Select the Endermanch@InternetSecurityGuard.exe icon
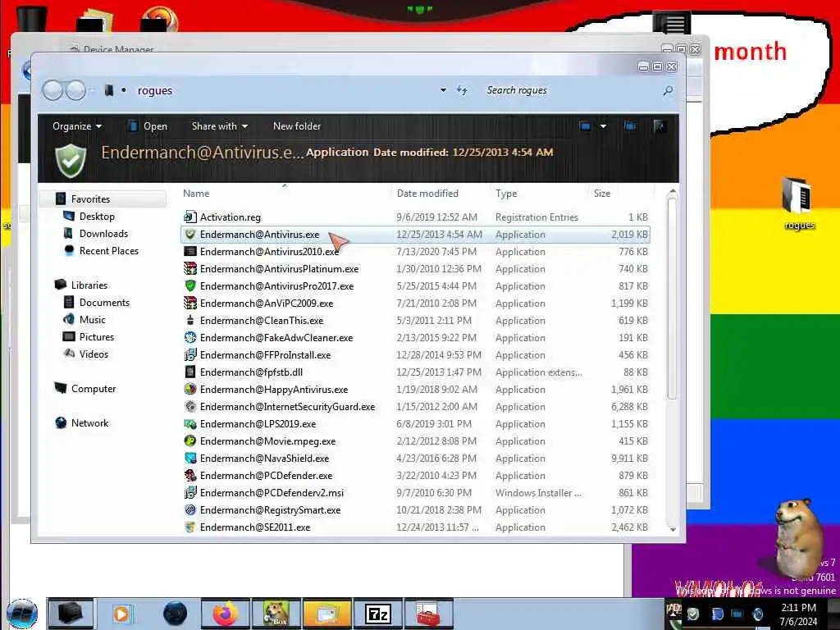This screenshot has height=630, width=840. point(189,406)
